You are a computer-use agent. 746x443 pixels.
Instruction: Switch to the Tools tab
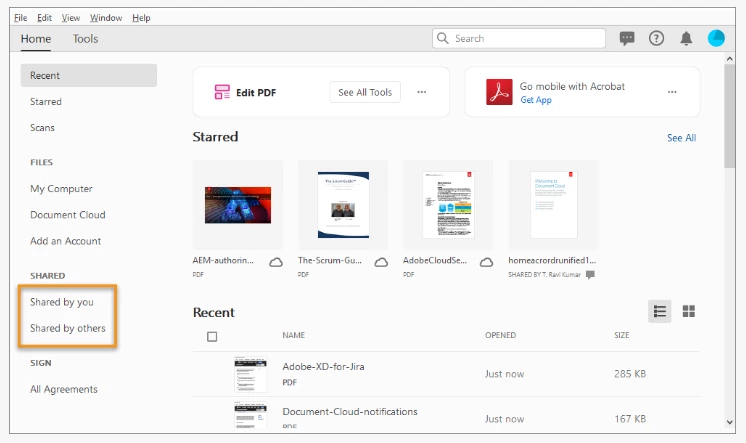tap(85, 39)
